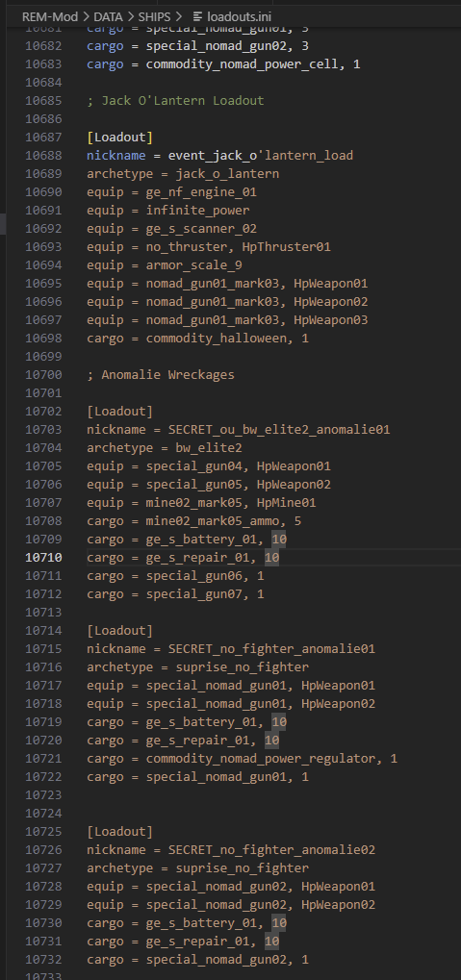
Task: Click 'special_nomad_gun01, HpWeapon01' line
Action: (x=231, y=686)
